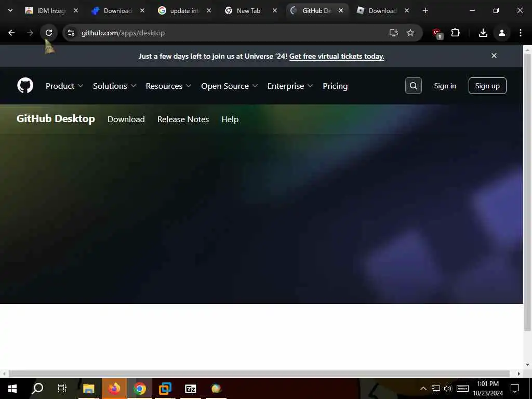Open the touch keyboard tray icon
532x399 pixels.
(x=463, y=389)
